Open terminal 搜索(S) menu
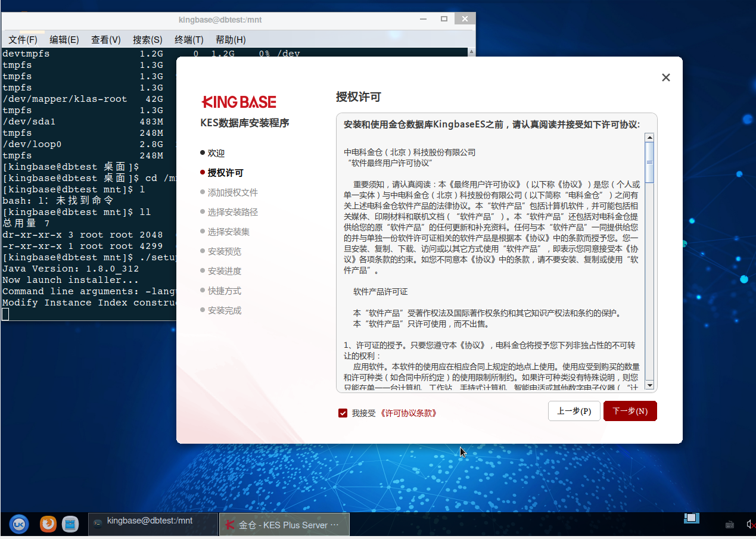 pyautogui.click(x=148, y=40)
